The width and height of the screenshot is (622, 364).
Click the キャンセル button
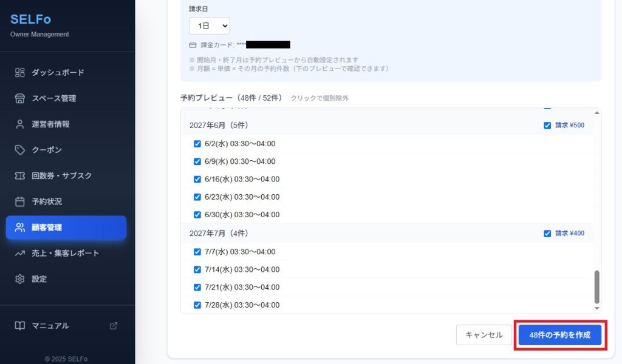point(484,335)
